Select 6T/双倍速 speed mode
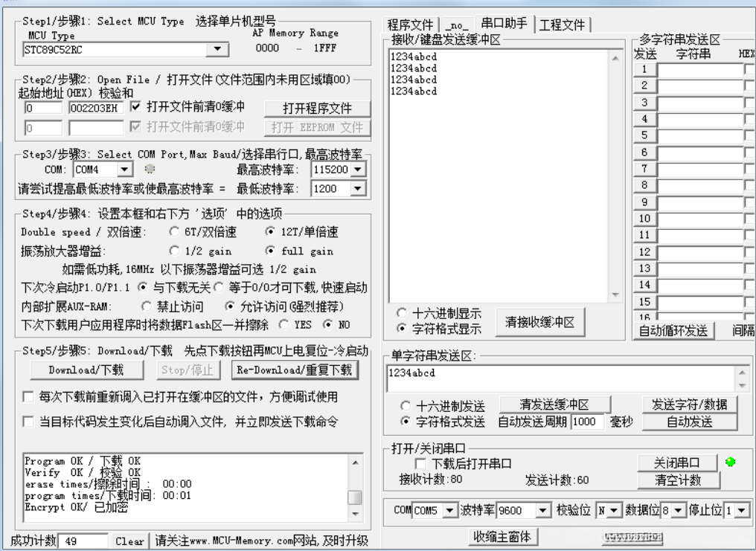756x551 pixels. [x=173, y=231]
